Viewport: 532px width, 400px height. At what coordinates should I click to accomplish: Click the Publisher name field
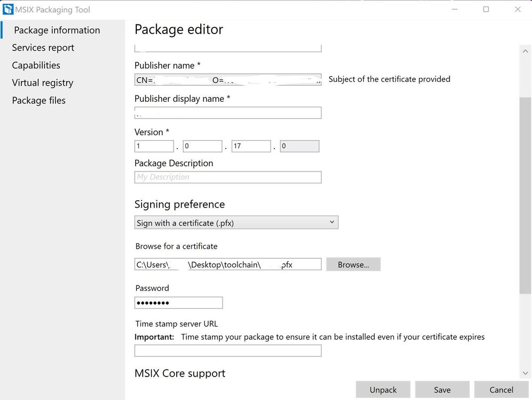click(228, 80)
